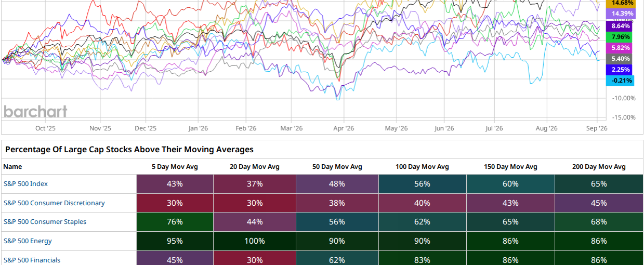Click the Apr '26 date label
The image size is (644, 265).
pos(344,128)
